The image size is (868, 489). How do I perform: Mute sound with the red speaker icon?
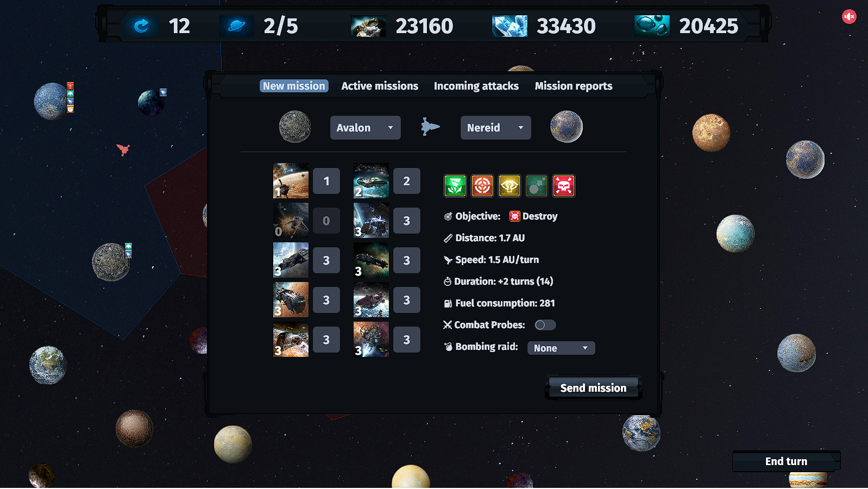click(849, 17)
